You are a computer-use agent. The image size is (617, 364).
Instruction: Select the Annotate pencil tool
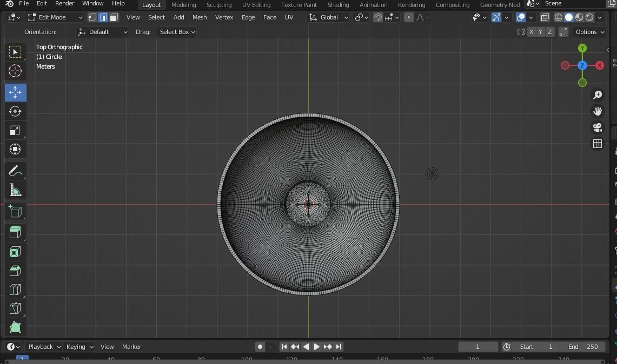[15, 171]
